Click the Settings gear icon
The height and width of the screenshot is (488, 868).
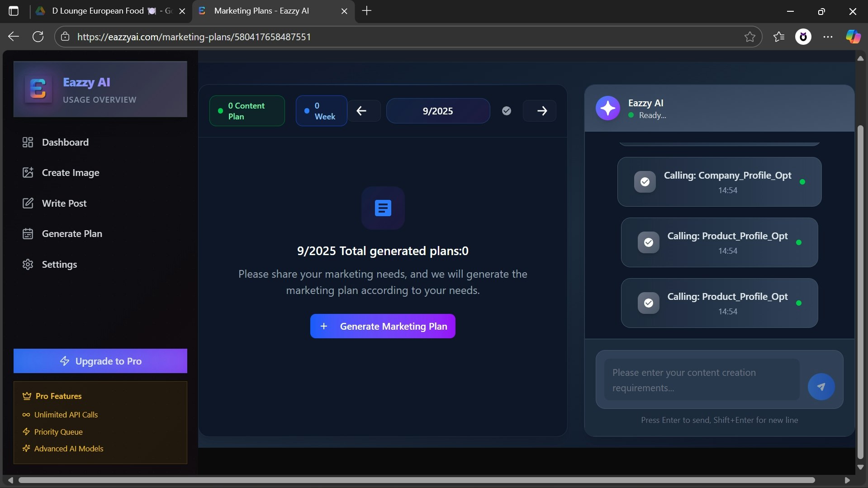point(28,264)
